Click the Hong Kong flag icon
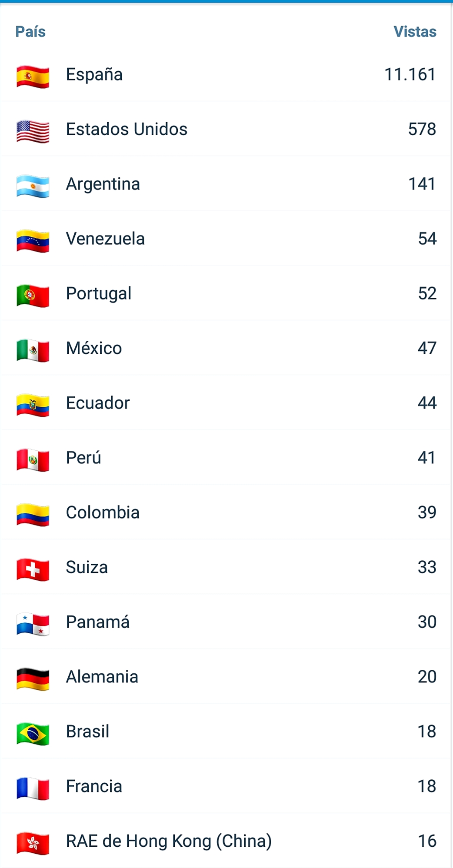 [33, 843]
